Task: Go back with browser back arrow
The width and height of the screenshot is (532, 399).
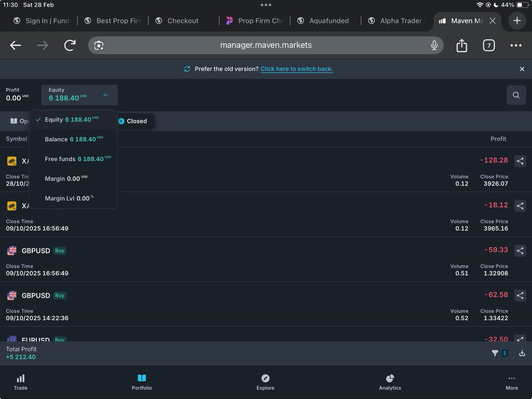Action: click(16, 45)
